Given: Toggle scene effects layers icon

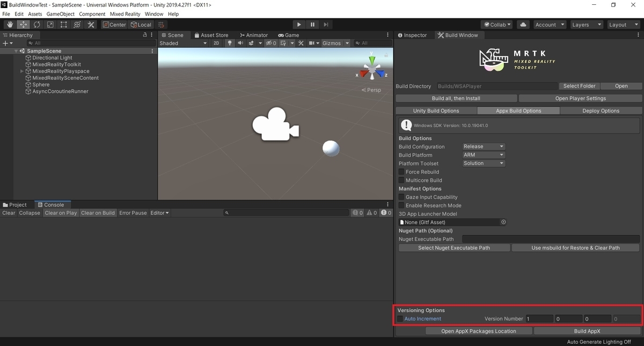Looking at the screenshot, I should click(x=252, y=43).
